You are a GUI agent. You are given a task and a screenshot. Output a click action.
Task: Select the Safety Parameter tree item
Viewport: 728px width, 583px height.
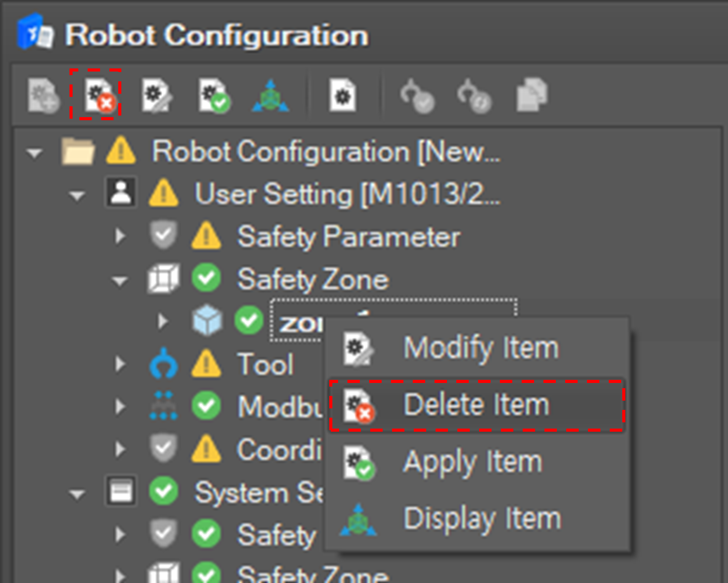pyautogui.click(x=348, y=237)
